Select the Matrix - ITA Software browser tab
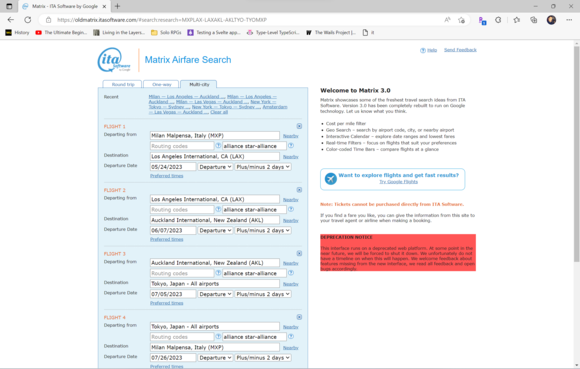This screenshot has height=369, width=580. click(65, 6)
